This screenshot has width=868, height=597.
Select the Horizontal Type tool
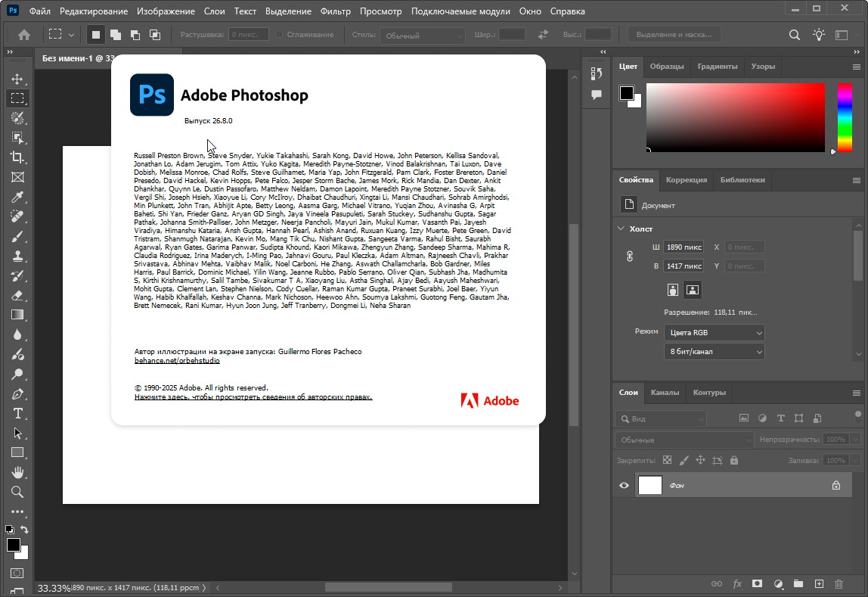[17, 414]
